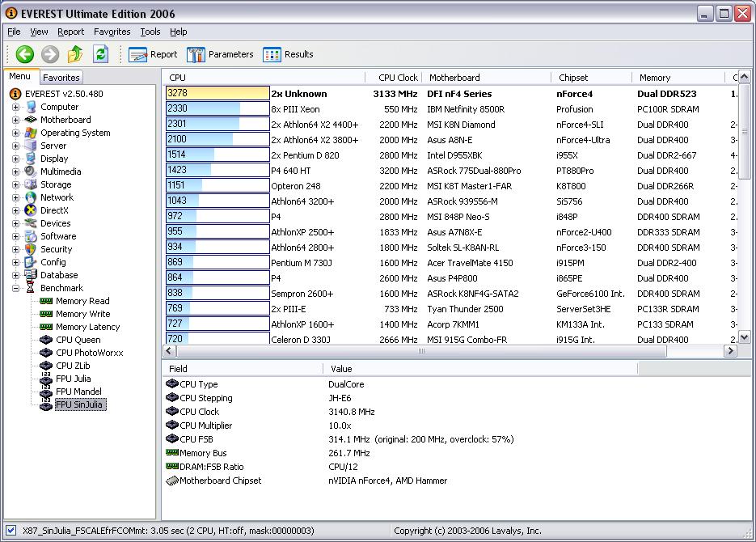Open the File menu
Screen dimensions: 756x542
(x=14, y=32)
